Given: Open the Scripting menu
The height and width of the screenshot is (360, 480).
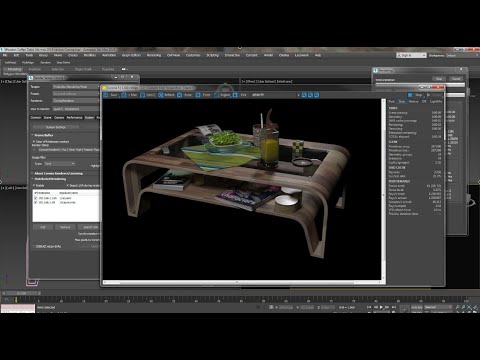Looking at the screenshot, I should pos(212,55).
